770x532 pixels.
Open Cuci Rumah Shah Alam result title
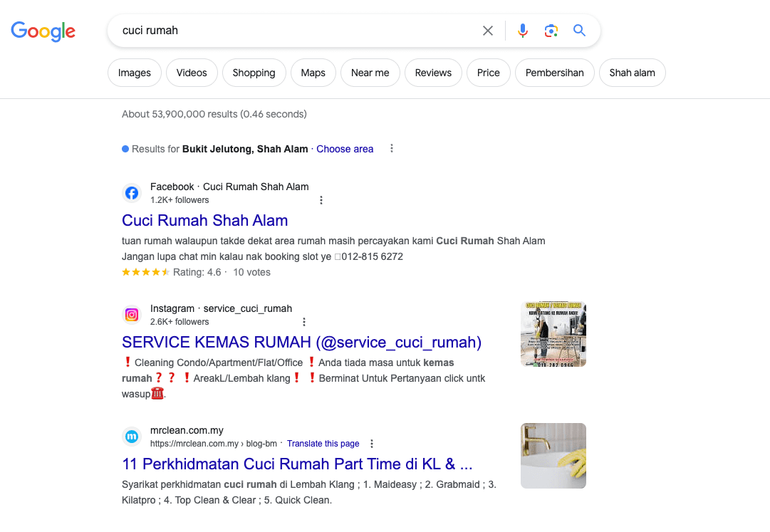[204, 220]
